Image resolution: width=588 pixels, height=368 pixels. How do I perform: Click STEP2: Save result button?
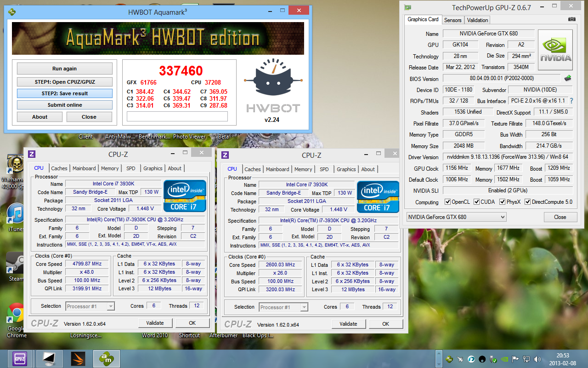64,93
